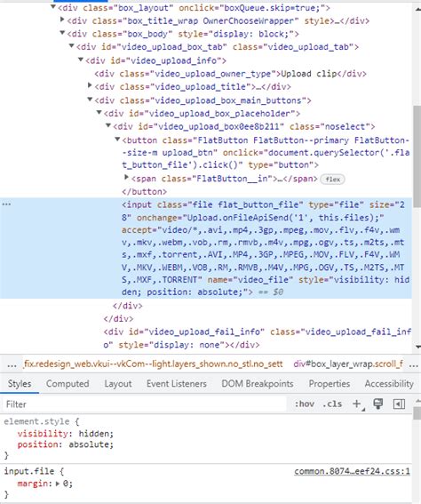This screenshot has height=504, width=421.
Task: Show later breadcrumbs via right ellipsis
Action: [x=414, y=364]
